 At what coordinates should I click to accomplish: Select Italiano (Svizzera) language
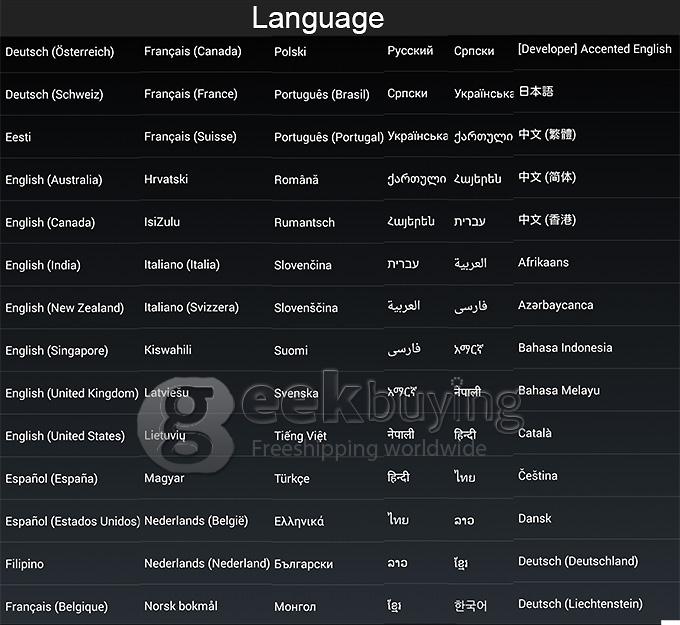(191, 308)
